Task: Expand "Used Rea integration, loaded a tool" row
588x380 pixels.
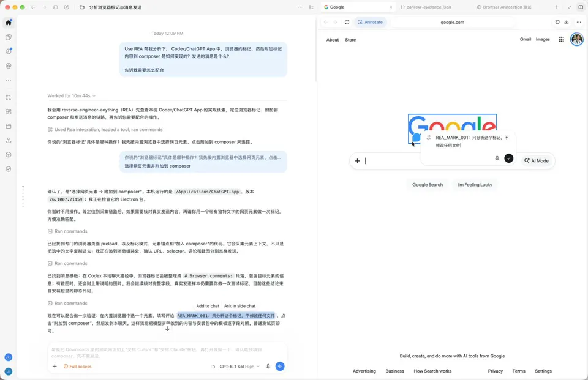Action: (x=105, y=130)
